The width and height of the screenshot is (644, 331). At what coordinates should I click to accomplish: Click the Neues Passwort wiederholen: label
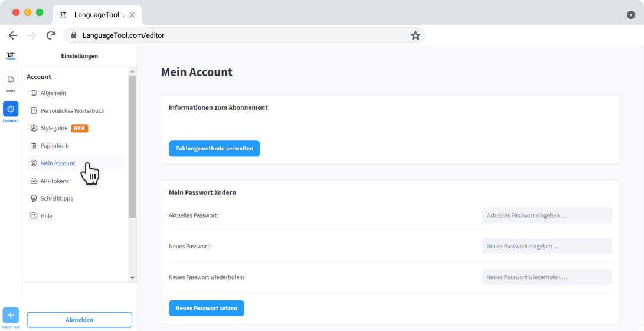pos(207,277)
